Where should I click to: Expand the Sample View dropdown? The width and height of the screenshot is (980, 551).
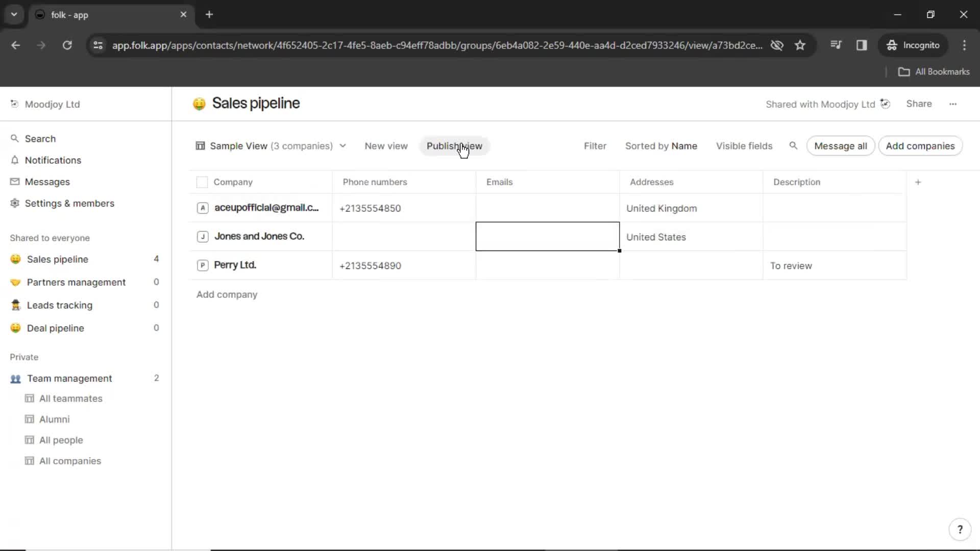(342, 146)
